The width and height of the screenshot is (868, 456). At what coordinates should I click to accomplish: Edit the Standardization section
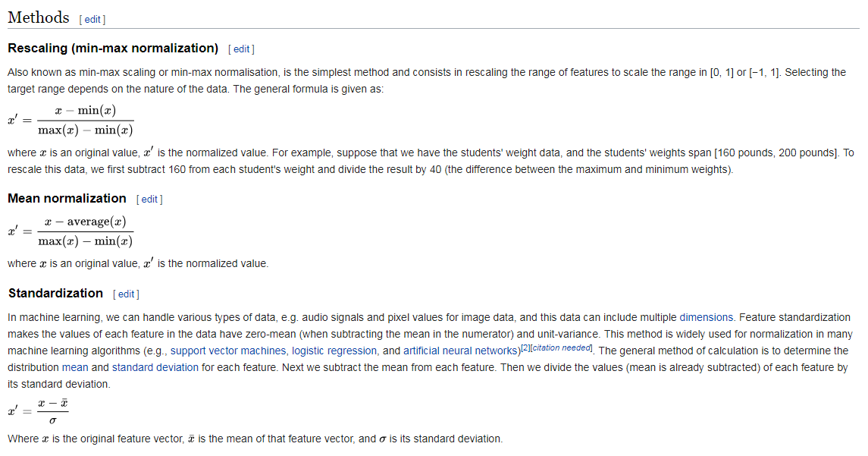(x=126, y=294)
